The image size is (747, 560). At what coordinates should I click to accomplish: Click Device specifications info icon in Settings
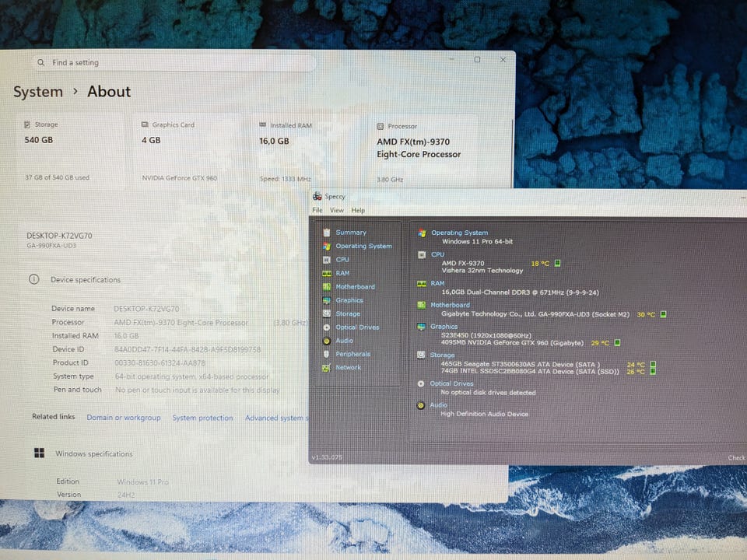33,279
